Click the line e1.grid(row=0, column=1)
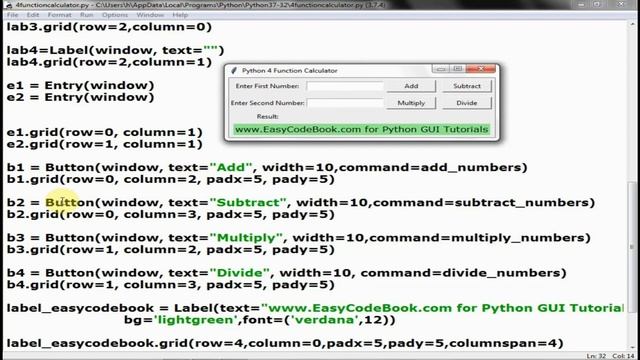640x360 pixels. point(104,132)
